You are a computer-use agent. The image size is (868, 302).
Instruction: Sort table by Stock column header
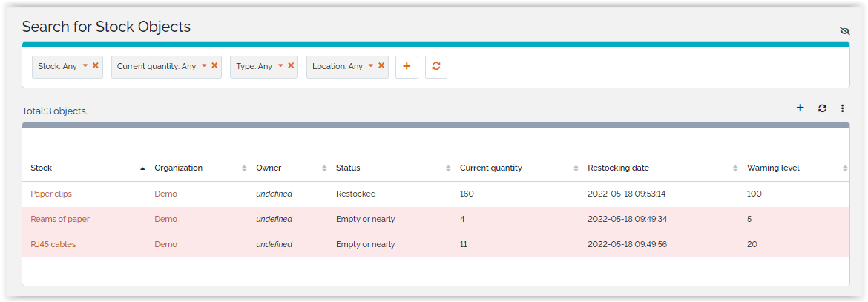42,168
